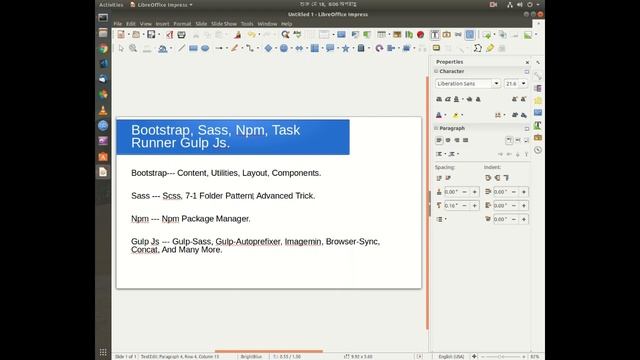Click the zoom slider in status bar
Screen dimensions: 640x360
[503, 357]
